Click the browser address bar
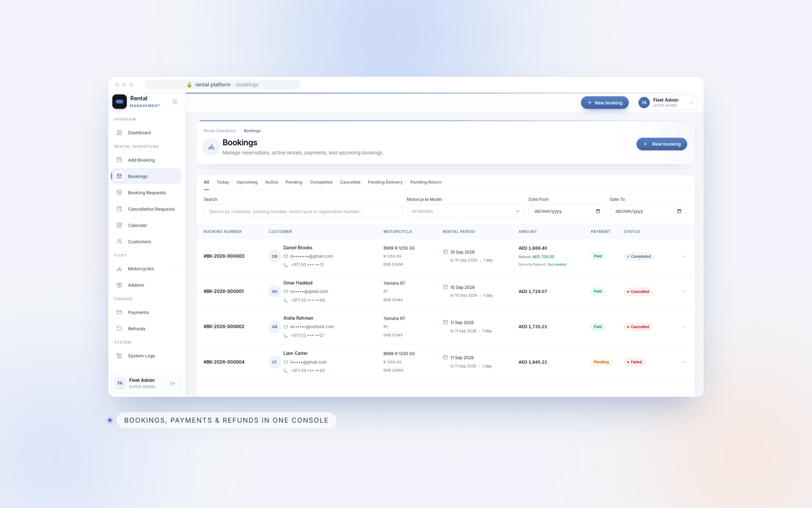This screenshot has height=508, width=812. click(222, 85)
